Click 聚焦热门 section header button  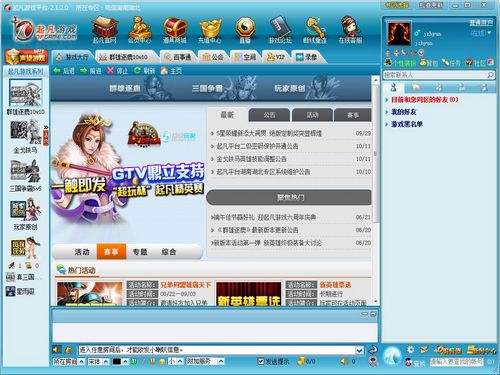click(x=289, y=198)
